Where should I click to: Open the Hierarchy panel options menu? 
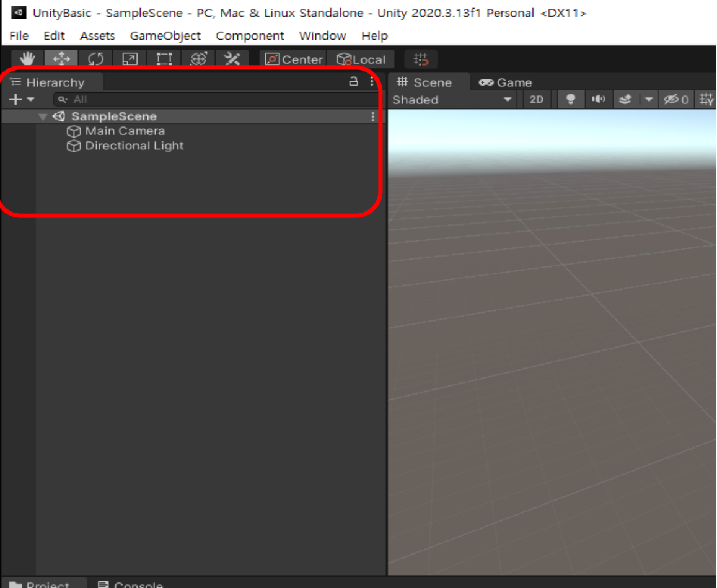point(372,81)
